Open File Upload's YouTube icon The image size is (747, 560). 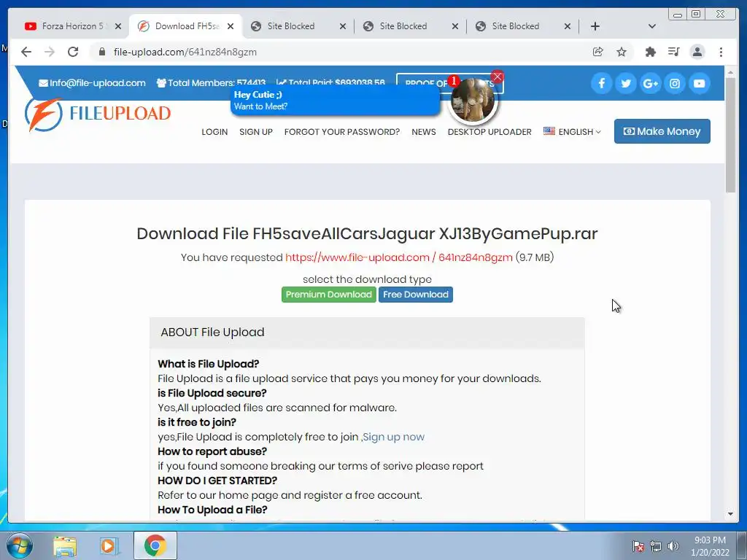699,83
